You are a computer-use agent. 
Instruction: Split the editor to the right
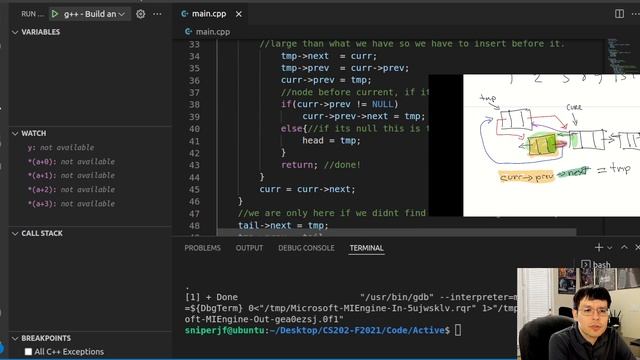(619, 13)
